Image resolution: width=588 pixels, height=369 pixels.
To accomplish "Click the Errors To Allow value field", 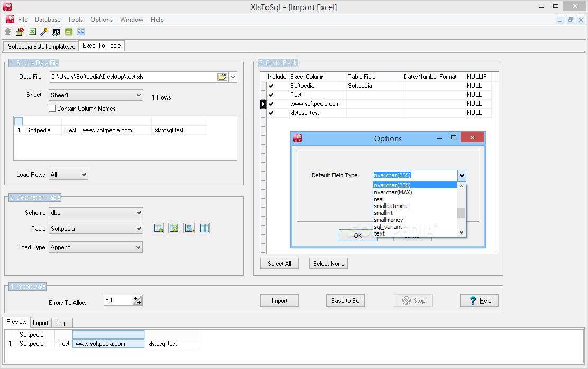I will coord(118,300).
